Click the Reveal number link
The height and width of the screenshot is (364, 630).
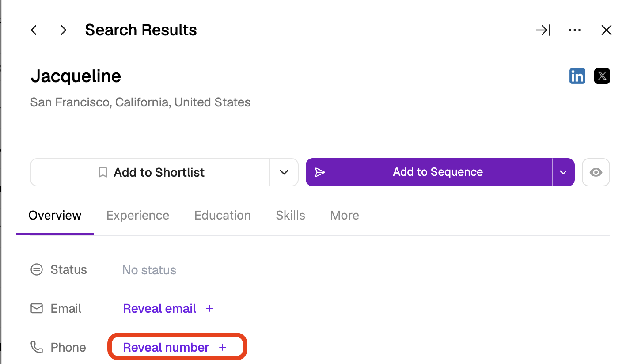coord(166,347)
